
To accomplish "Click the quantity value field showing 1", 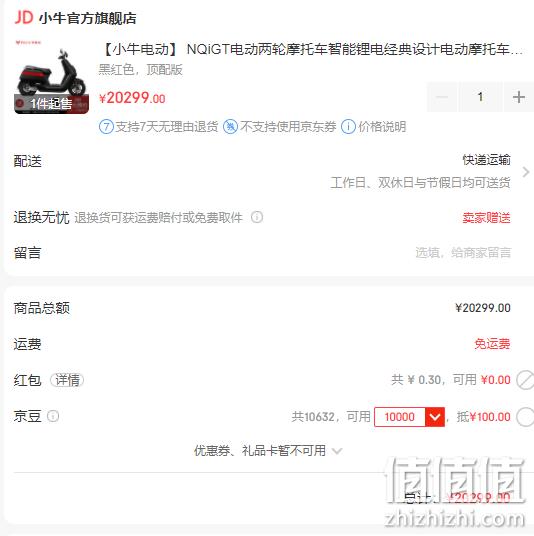I will click(480, 97).
